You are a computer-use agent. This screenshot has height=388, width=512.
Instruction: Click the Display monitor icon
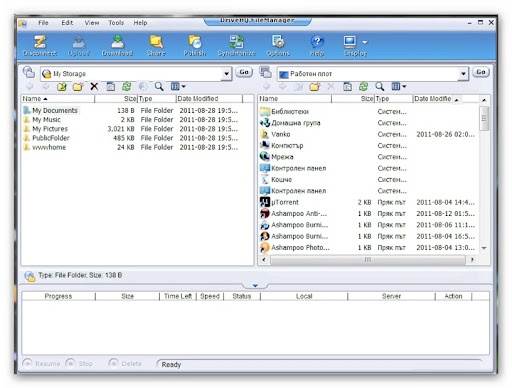click(x=350, y=42)
